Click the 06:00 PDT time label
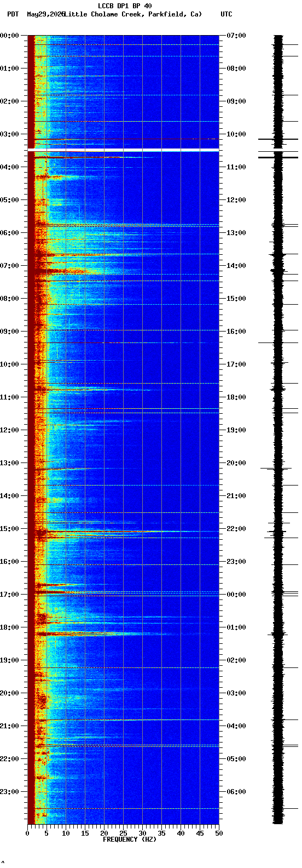The width and height of the screenshot is (302, 868). coord(9,233)
